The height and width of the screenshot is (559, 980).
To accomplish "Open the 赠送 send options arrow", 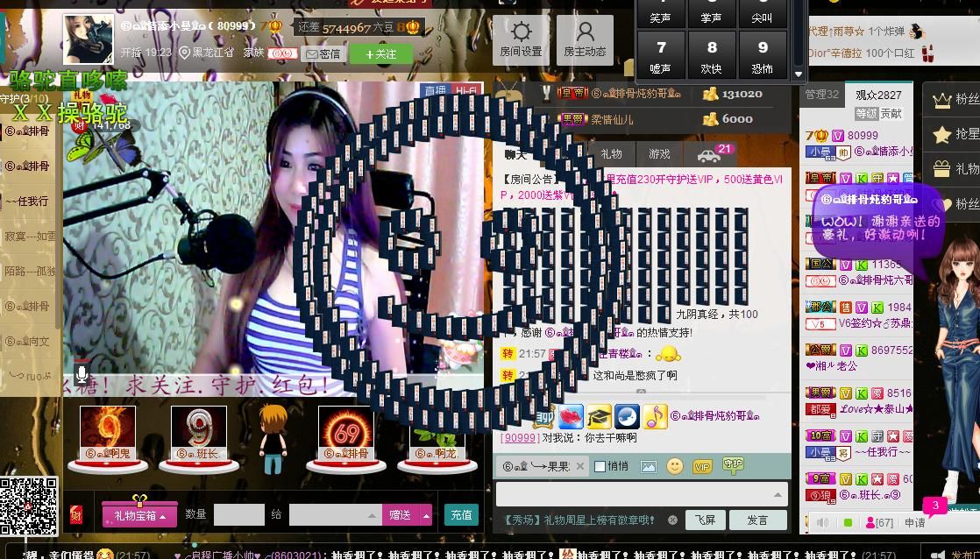I will [x=427, y=515].
